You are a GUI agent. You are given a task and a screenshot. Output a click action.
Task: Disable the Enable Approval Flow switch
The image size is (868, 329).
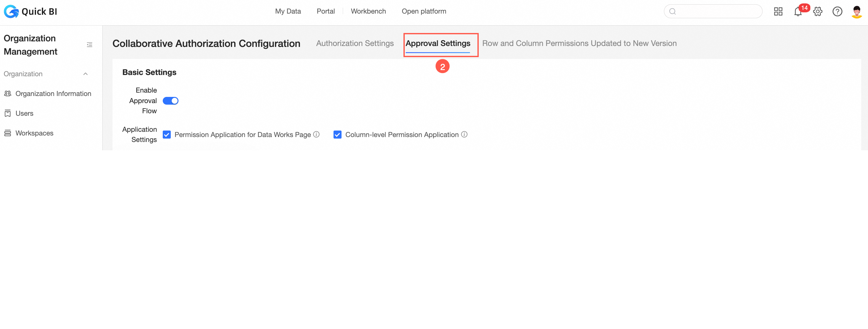pyautogui.click(x=170, y=101)
